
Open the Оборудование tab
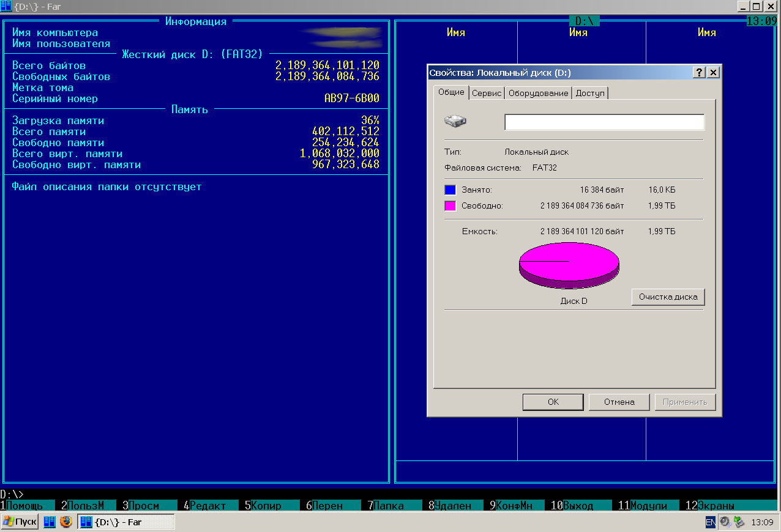coord(538,93)
